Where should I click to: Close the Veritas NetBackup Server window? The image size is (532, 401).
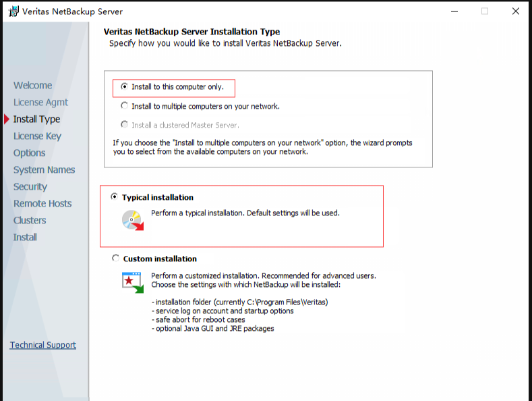pos(515,11)
